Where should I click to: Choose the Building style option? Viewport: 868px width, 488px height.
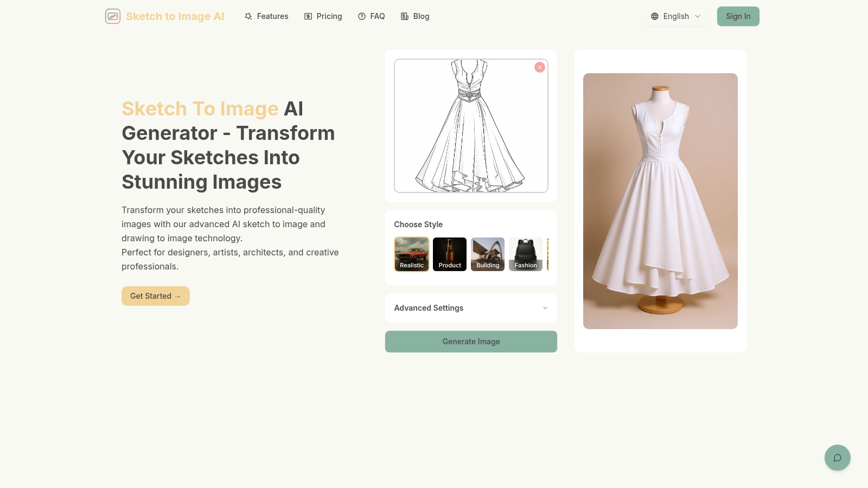488,254
